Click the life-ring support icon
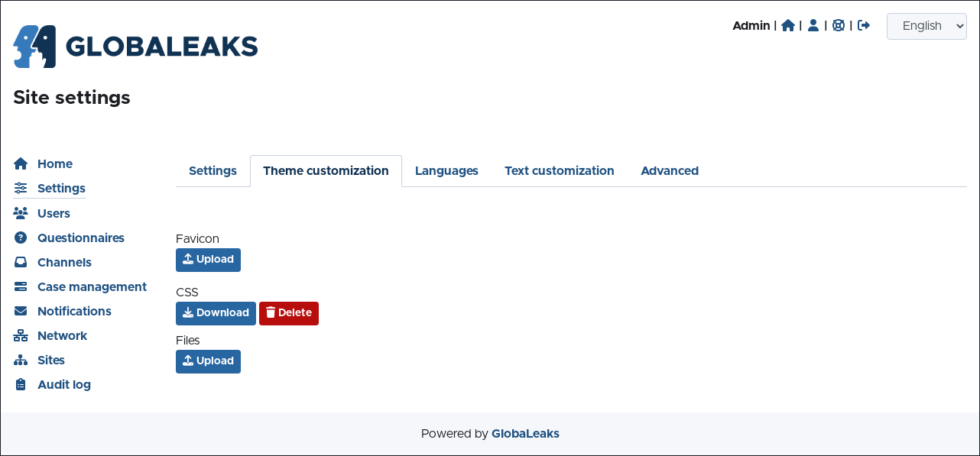Viewport: 980px width, 456px height. [x=839, y=25]
